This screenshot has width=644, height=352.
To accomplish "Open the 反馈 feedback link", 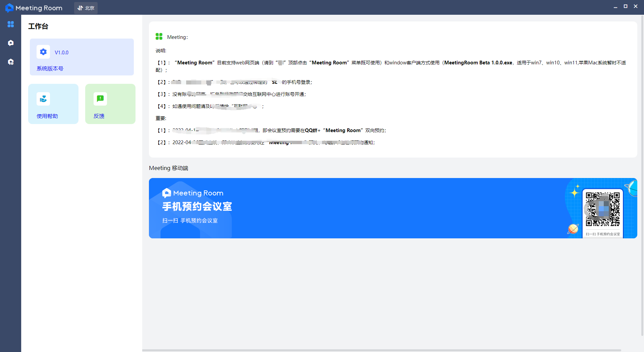I will [x=99, y=116].
